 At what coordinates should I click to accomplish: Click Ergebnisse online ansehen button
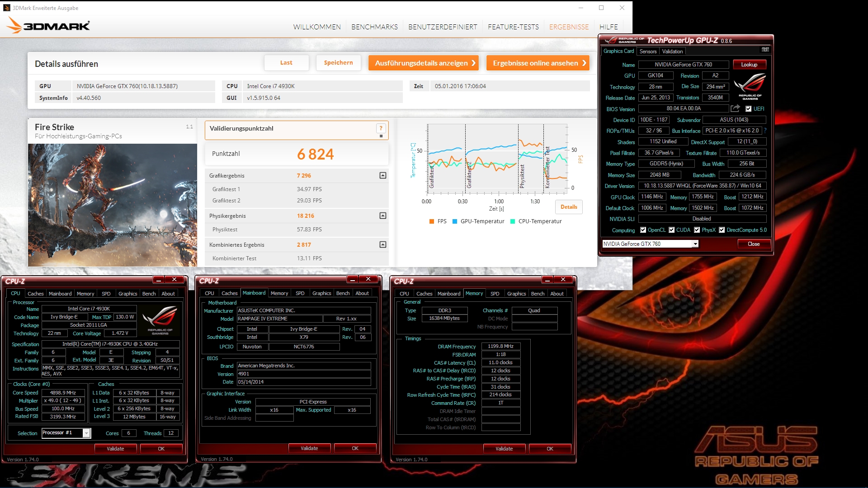click(x=538, y=63)
